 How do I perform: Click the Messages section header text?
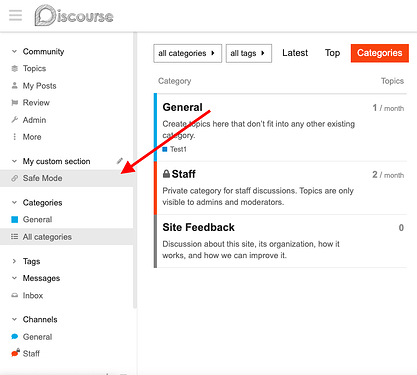coord(41,278)
